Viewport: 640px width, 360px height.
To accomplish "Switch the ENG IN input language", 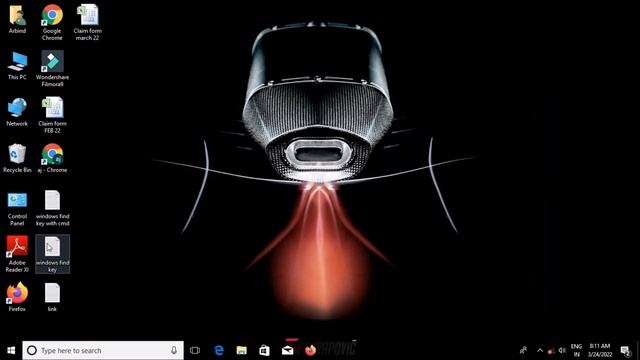I will (576, 350).
